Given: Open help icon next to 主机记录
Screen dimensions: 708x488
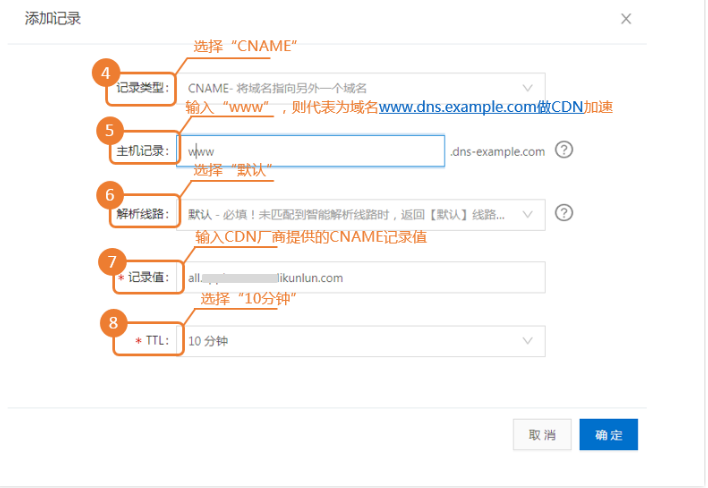Looking at the screenshot, I should 564,149.
